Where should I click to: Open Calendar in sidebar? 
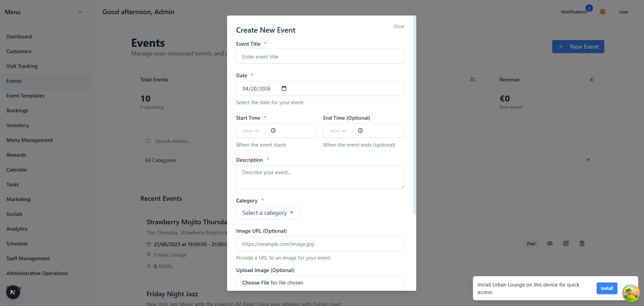17,170
